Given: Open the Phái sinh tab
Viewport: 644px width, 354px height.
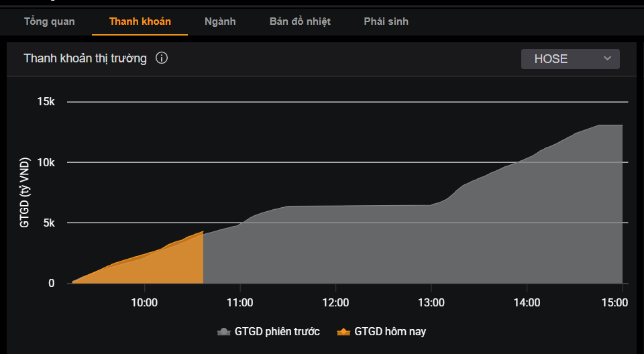Looking at the screenshot, I should 386,21.
